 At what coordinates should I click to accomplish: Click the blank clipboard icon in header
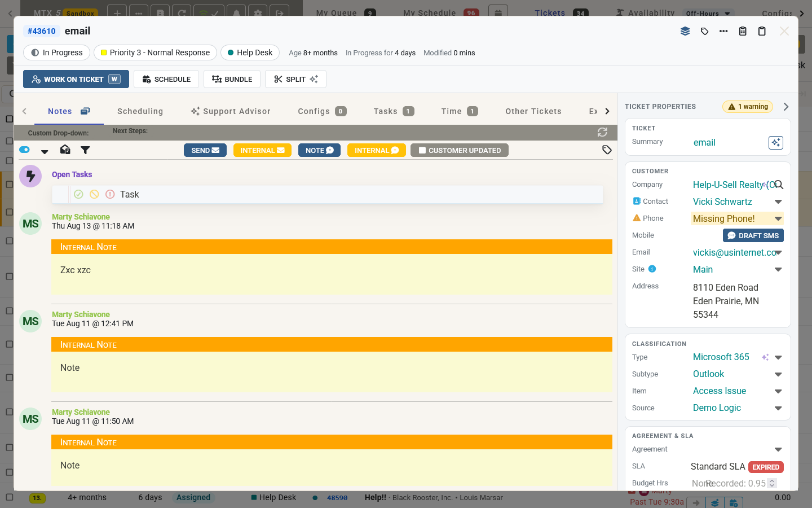762,31
